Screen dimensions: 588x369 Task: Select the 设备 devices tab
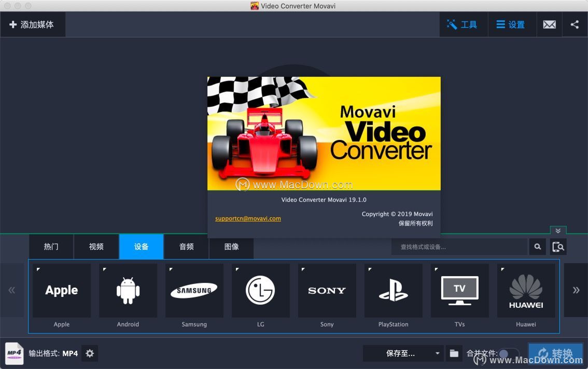pos(142,246)
